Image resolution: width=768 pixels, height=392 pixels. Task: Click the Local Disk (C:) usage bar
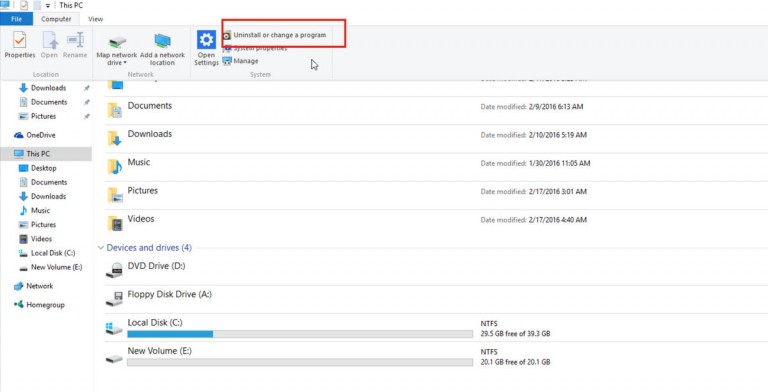300,334
